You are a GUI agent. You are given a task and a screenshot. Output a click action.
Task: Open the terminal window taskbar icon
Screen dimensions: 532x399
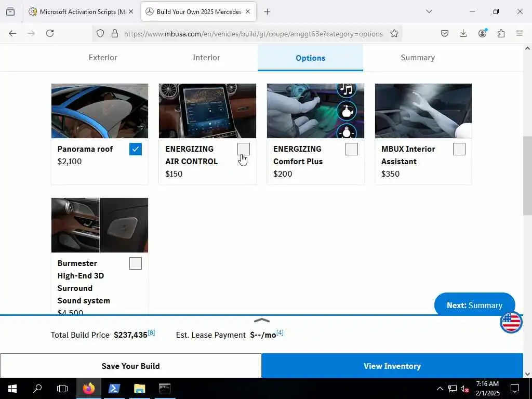(x=165, y=389)
